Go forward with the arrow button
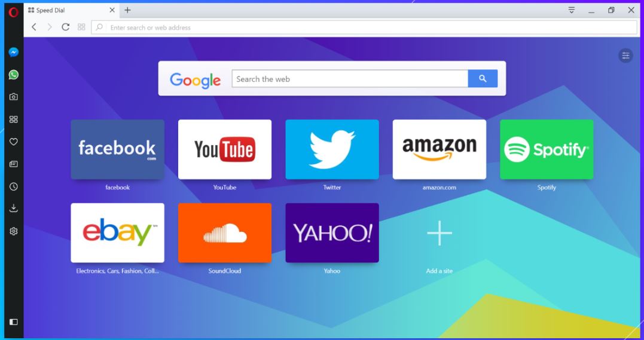The width and height of the screenshot is (644, 340). [50, 27]
